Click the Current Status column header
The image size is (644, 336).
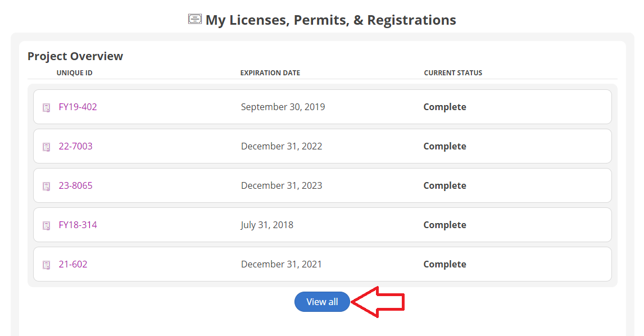[453, 73]
